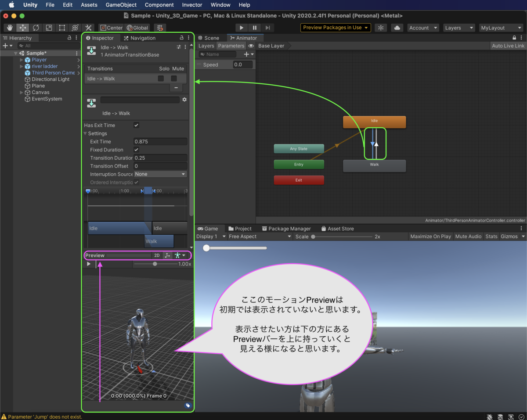This screenshot has width=527, height=420.
Task: Switch to Navigation tab
Action: (x=140, y=38)
